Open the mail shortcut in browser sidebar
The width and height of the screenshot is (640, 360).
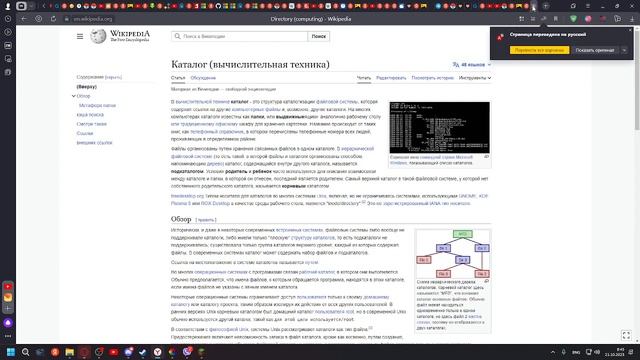[x=8, y=297]
